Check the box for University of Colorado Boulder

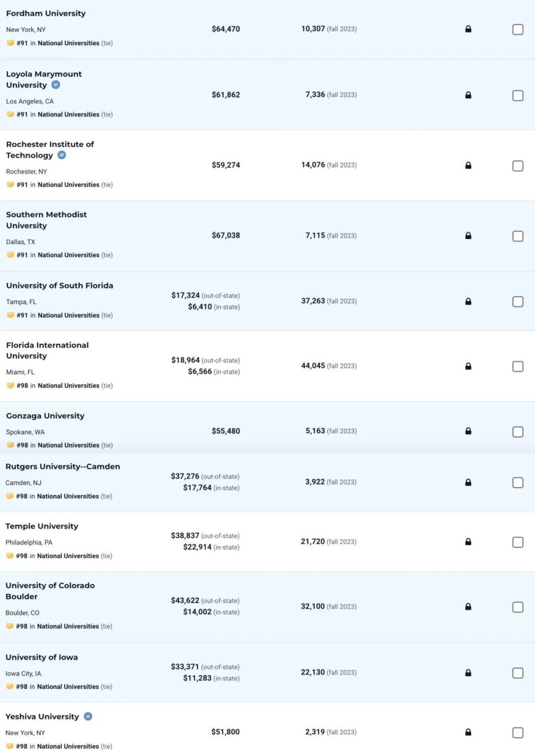click(518, 607)
